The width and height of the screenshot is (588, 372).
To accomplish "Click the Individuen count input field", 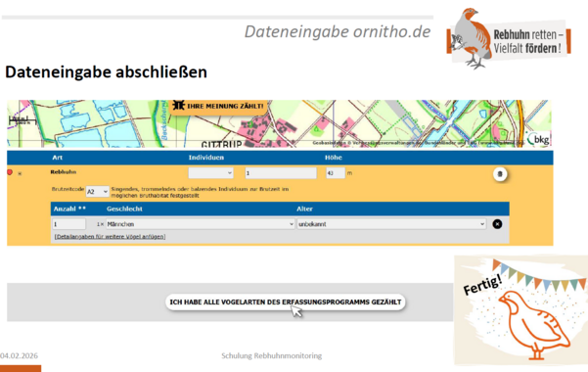I will pyautogui.click(x=281, y=173).
